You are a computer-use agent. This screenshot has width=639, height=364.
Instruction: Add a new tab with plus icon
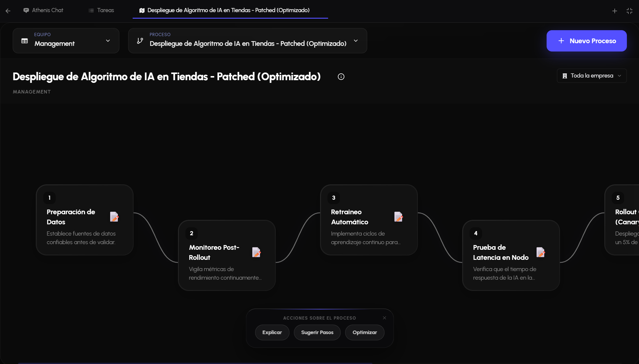[x=615, y=11]
